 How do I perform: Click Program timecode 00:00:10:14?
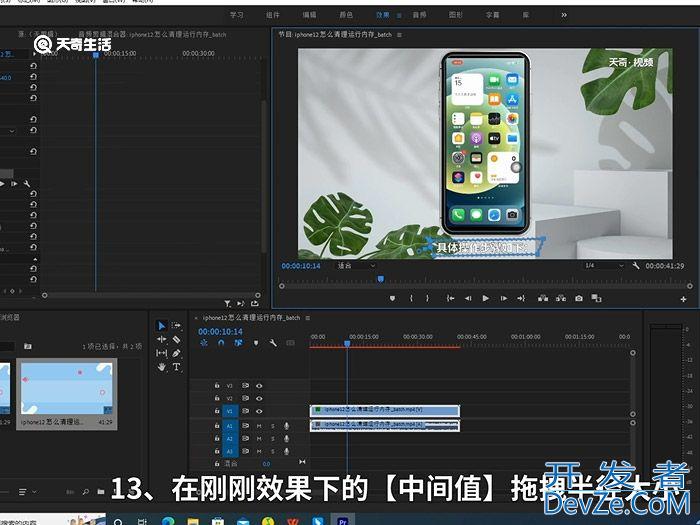pyautogui.click(x=301, y=266)
